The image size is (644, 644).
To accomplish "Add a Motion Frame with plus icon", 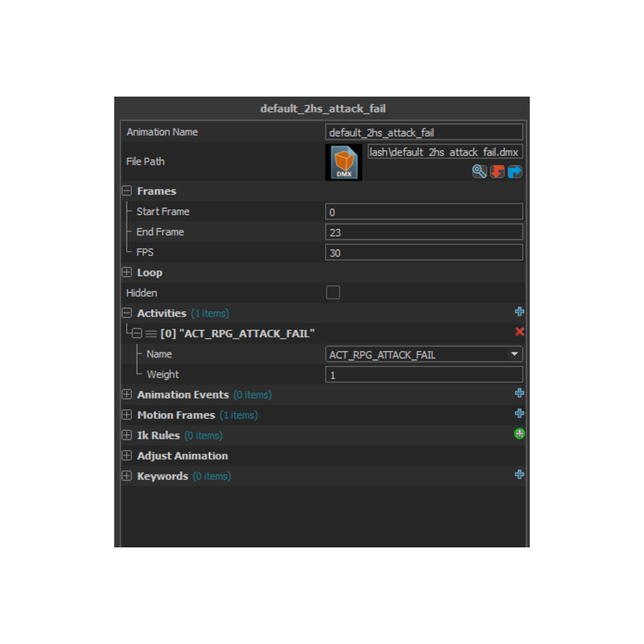I will tap(519, 414).
